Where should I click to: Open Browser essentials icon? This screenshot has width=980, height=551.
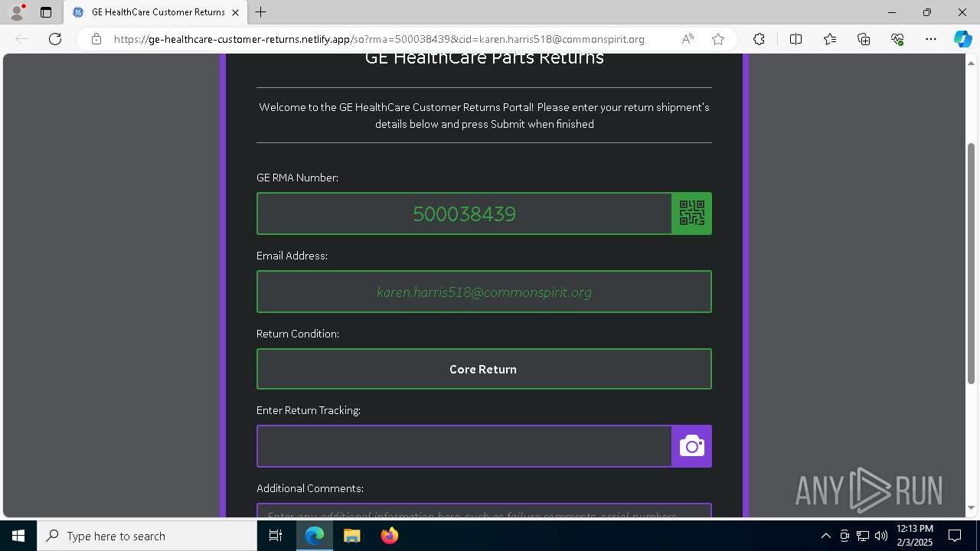point(897,39)
